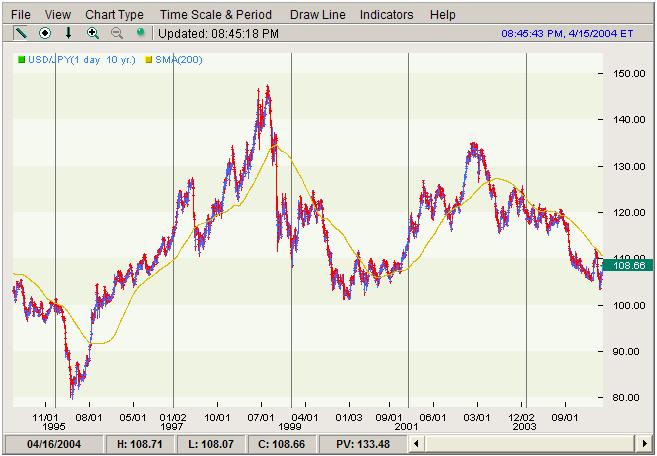
Task: Click the 1995 year label
Action: click(54, 427)
